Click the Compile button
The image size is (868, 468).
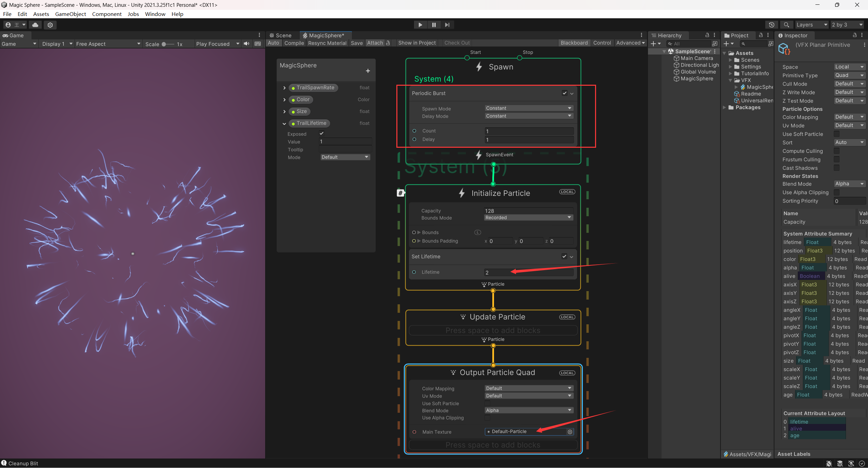click(294, 43)
